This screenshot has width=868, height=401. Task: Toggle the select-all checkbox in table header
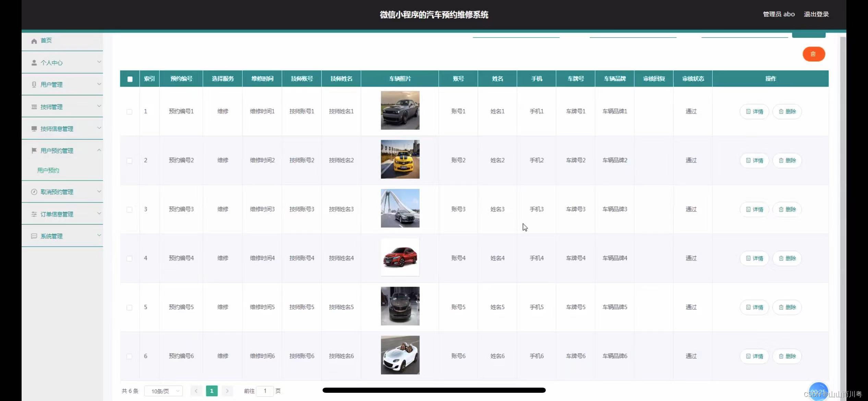pyautogui.click(x=130, y=79)
